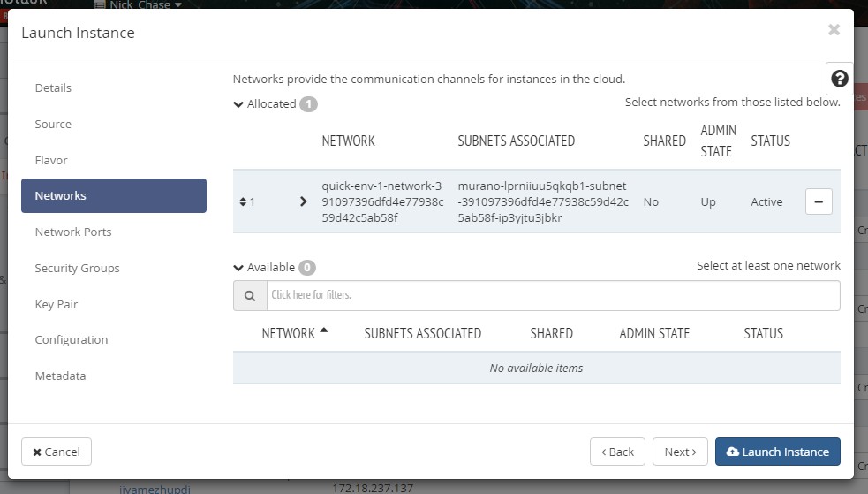Advance with the Next button
Viewport: 868px width, 494px height.
pos(680,452)
